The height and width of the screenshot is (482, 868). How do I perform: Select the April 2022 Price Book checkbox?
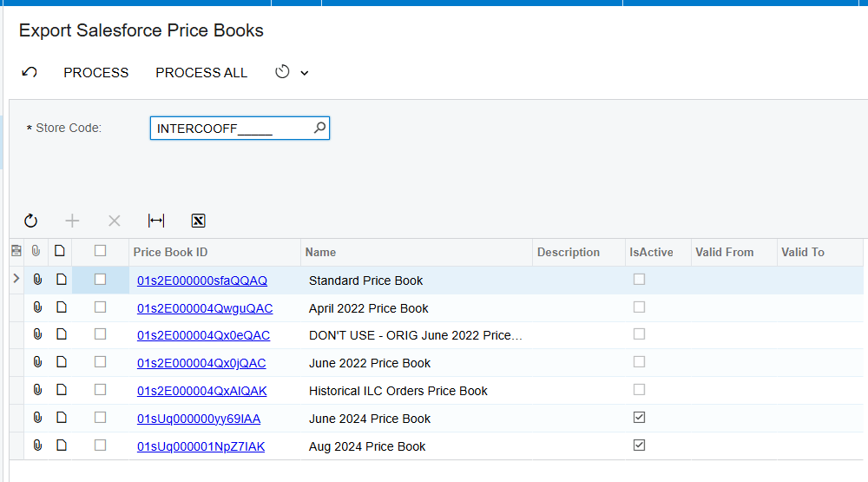pos(100,307)
